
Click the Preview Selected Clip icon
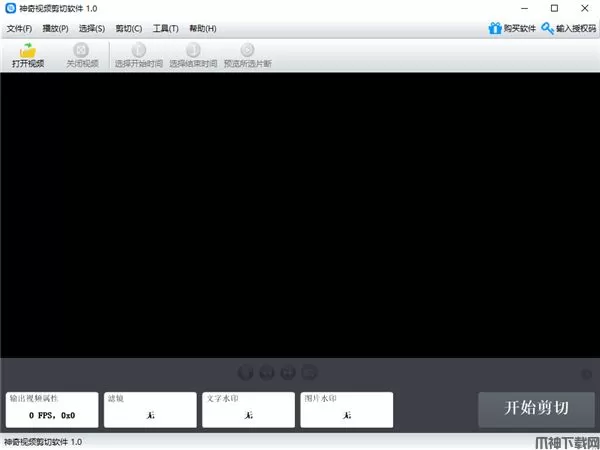tap(247, 50)
